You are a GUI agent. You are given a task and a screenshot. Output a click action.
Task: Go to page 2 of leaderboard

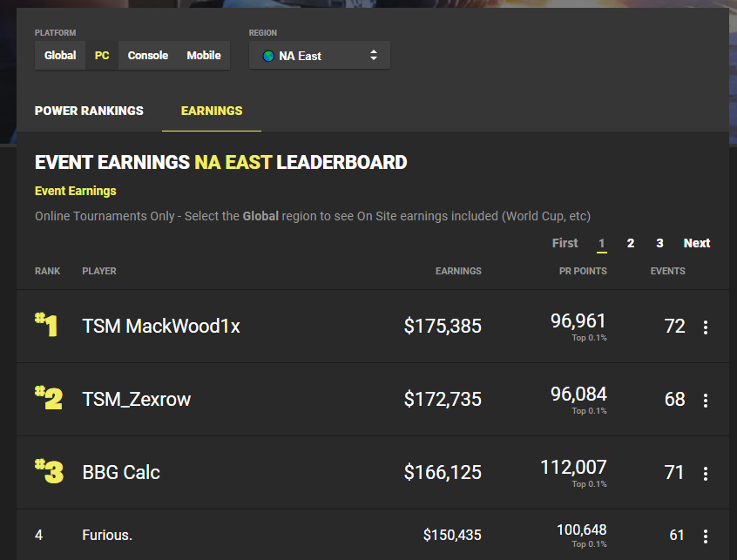631,243
